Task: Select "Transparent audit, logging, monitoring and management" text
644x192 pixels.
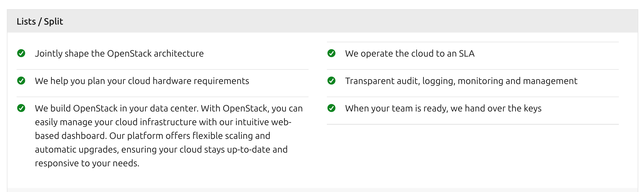Action: pos(461,81)
